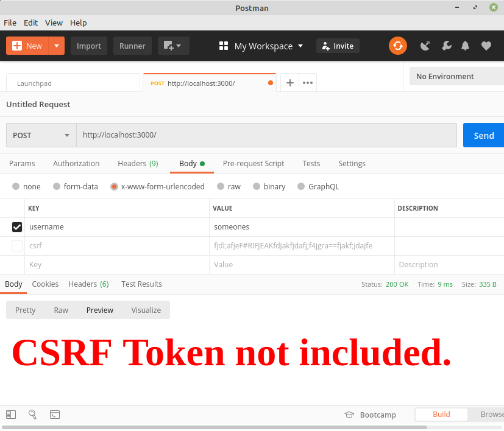
Task: Select the none body type
Action: (x=16, y=186)
